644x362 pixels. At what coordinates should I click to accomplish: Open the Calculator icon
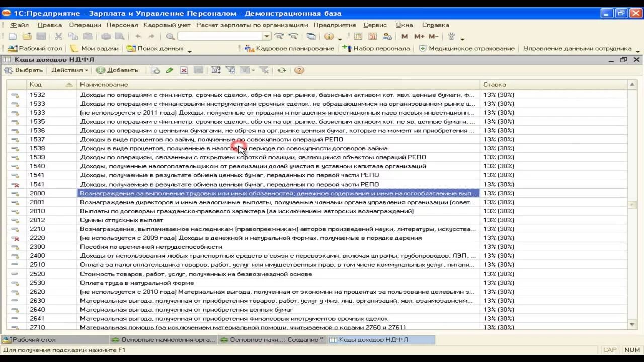[358, 36]
